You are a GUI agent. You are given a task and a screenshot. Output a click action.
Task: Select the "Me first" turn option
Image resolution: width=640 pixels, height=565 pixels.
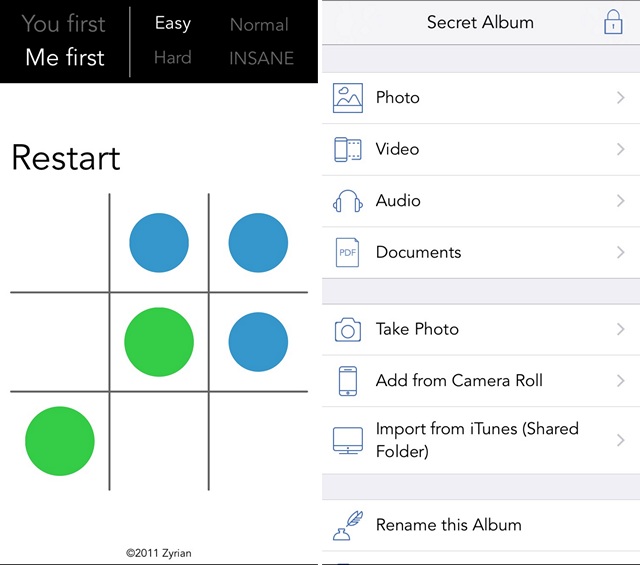pyautogui.click(x=64, y=57)
